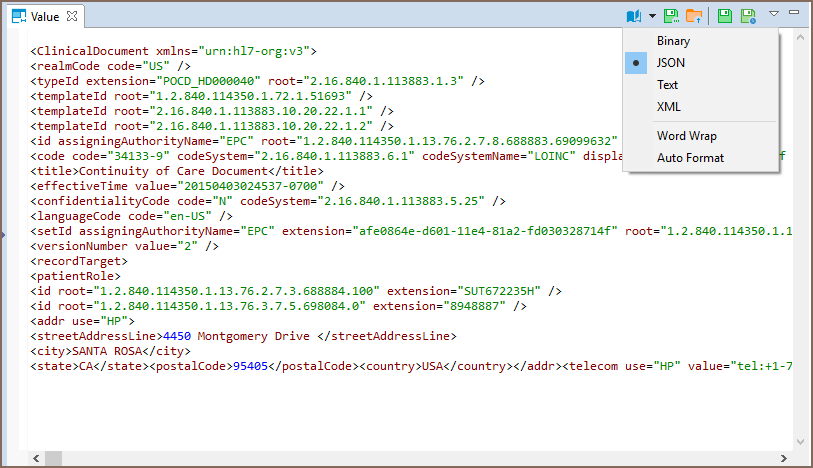
Task: Click the content viewer book icon
Action: pos(633,16)
